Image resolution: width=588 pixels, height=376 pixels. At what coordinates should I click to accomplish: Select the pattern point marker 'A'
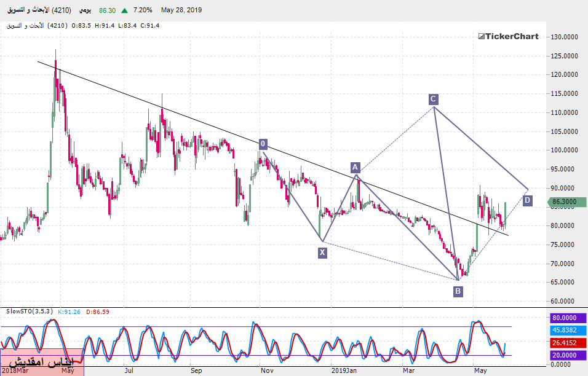pyautogui.click(x=355, y=167)
